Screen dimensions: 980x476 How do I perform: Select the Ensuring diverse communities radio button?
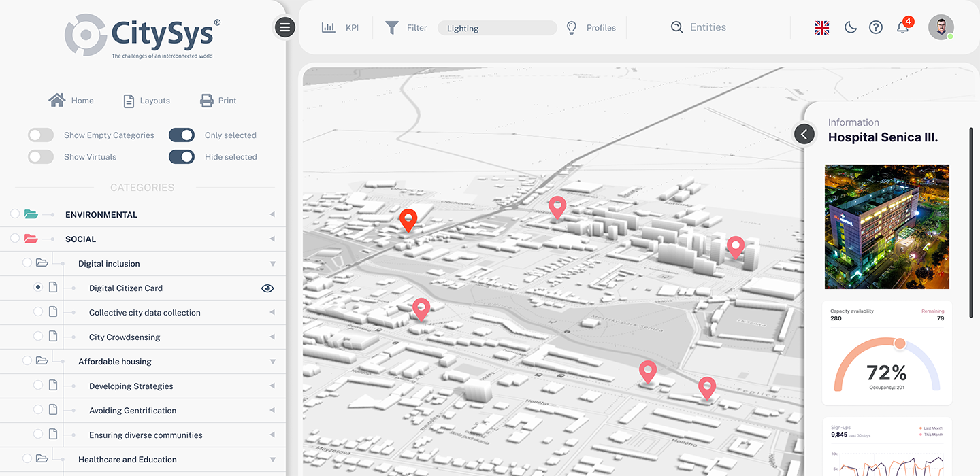tap(38, 435)
